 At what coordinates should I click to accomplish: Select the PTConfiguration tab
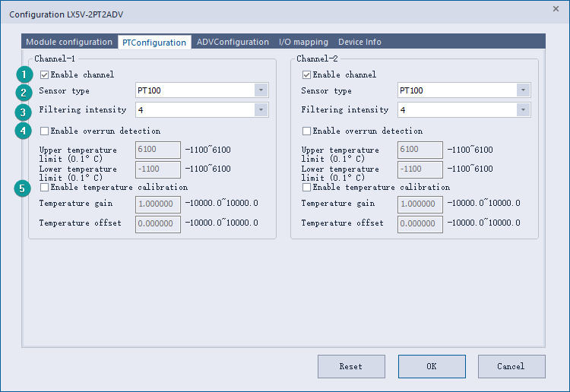154,42
